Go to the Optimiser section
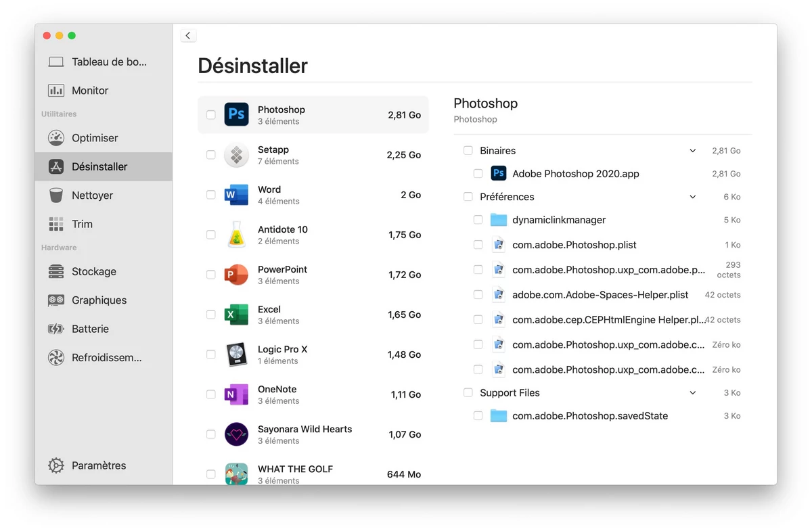 [x=104, y=137]
